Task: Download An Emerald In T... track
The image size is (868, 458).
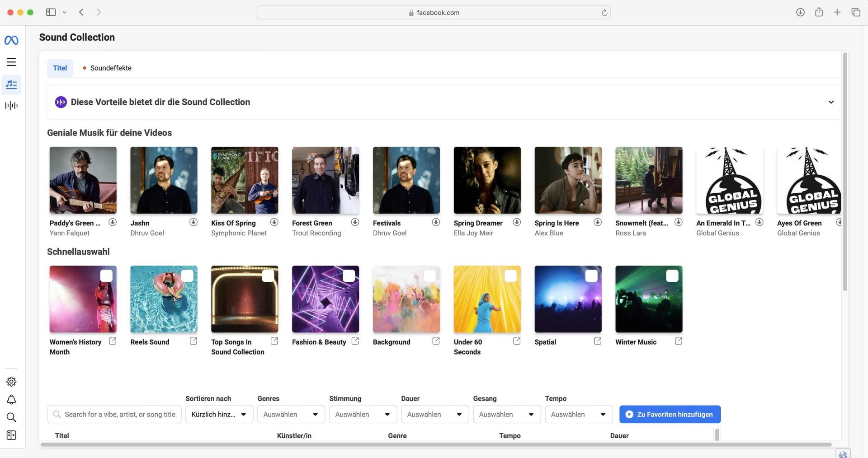Action: [x=759, y=222]
